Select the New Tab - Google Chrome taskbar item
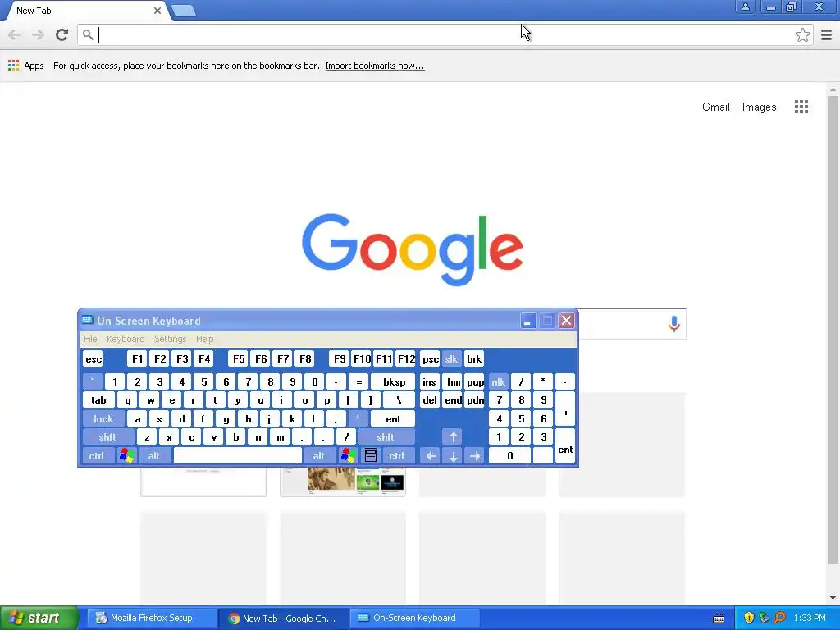 pyautogui.click(x=283, y=618)
